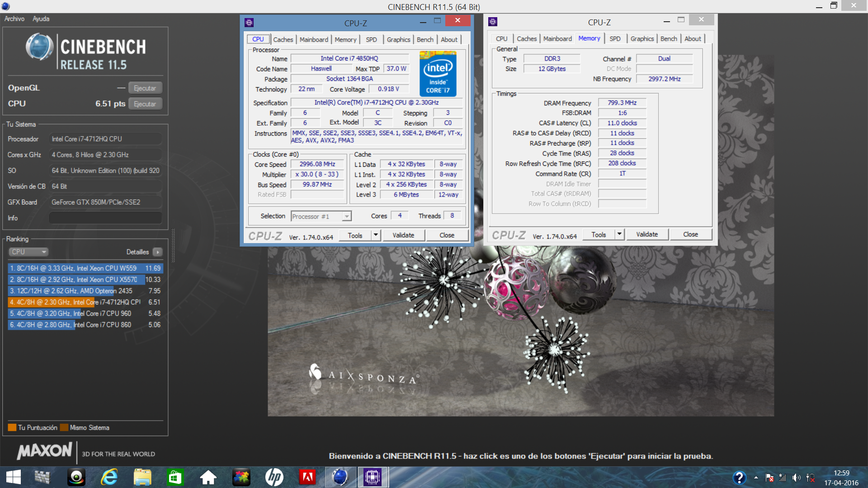The image size is (868, 488).
Task: Open the Archivo menu
Action: 14,19
